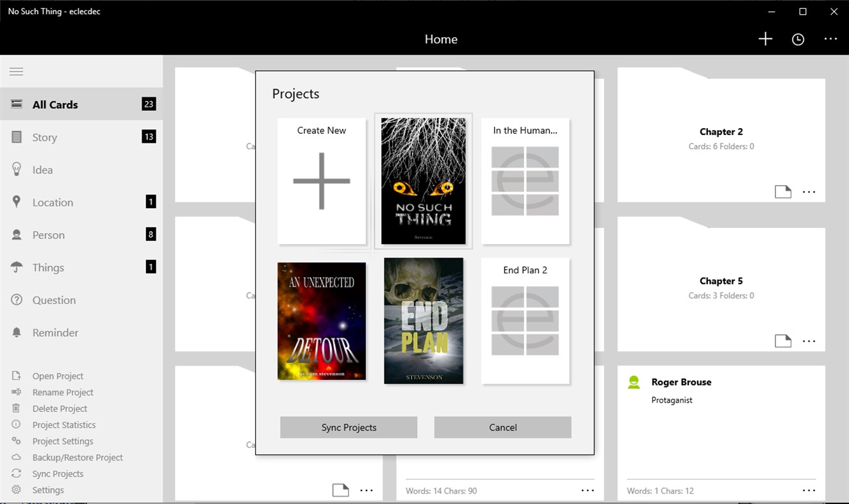
Task: Select the Person category
Action: 81,235
